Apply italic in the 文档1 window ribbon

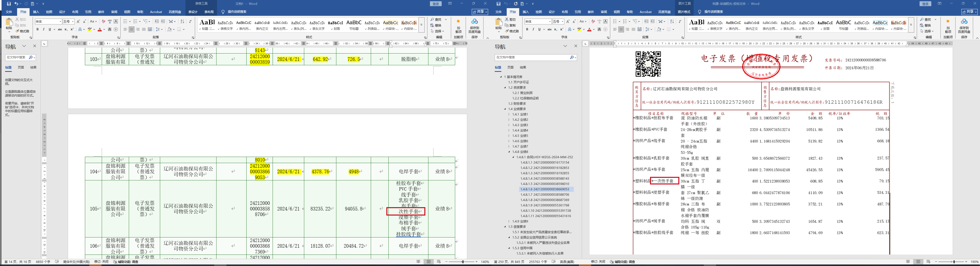click(43, 29)
